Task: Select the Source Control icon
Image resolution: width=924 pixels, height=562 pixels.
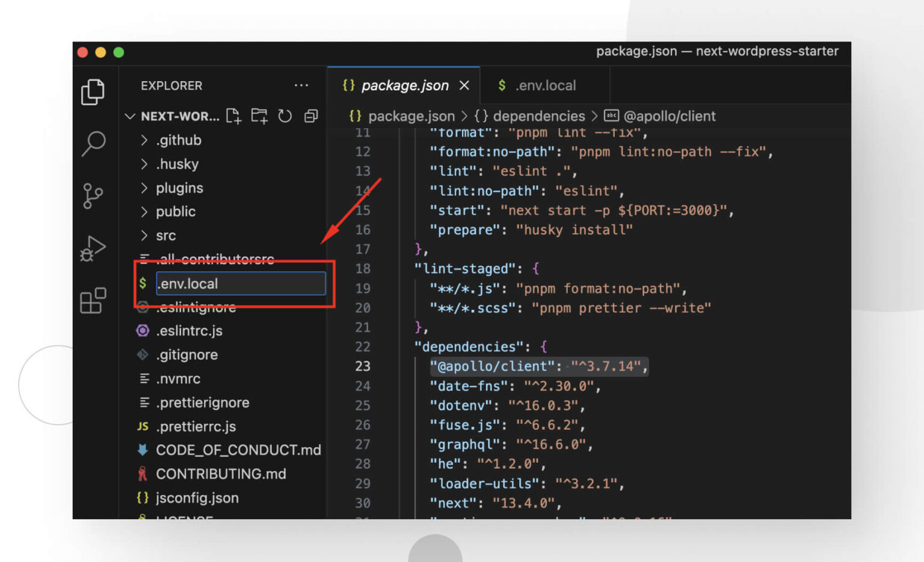Action: [93, 196]
